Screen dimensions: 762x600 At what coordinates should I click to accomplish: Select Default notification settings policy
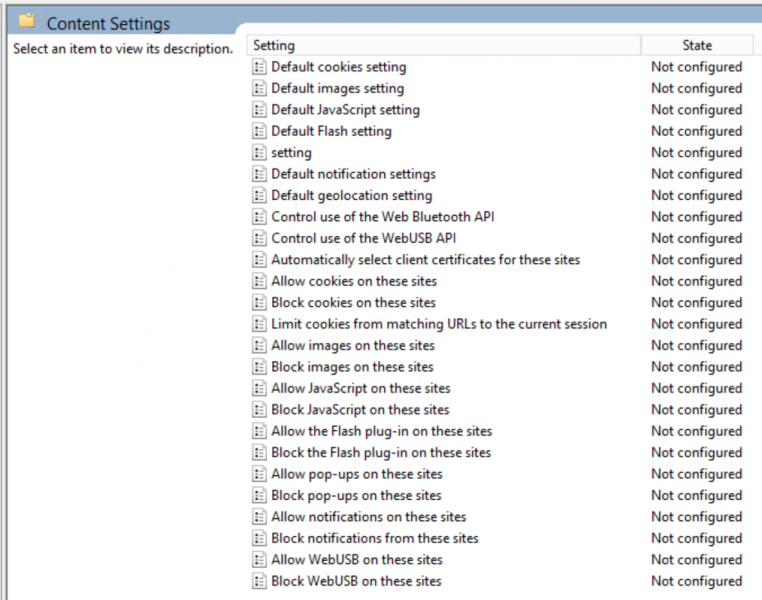pos(353,174)
